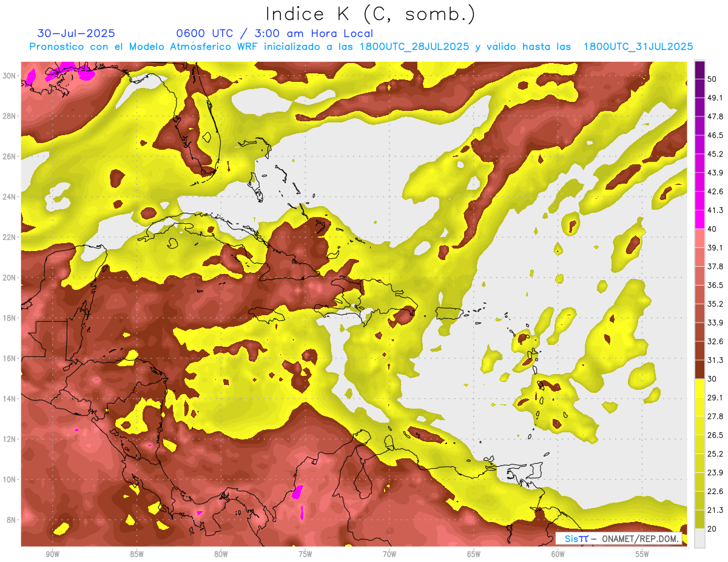
Task: Click the '0600 UTC / 3:00 am Hora Local' time label
Action: coord(274,33)
